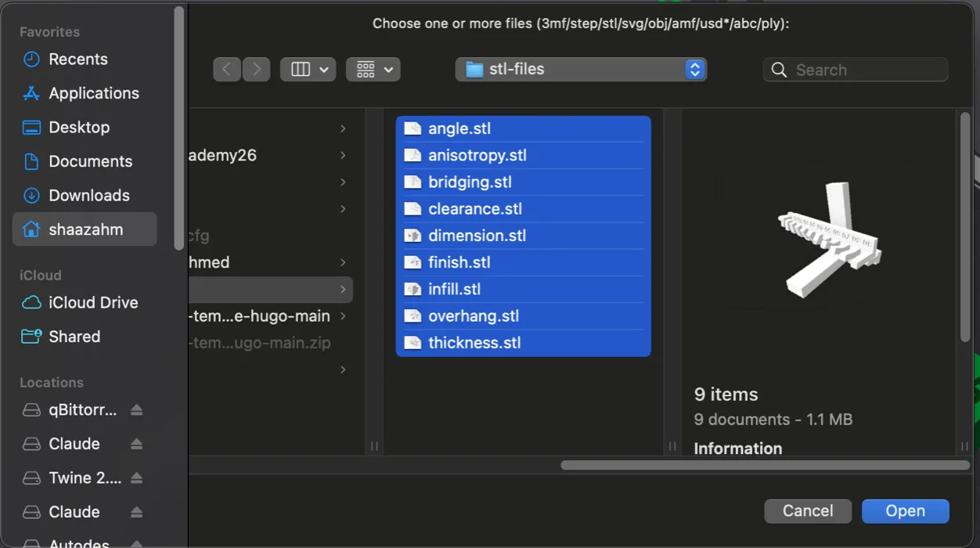Eject the Twine 2.... volume
Image resolution: width=980 pixels, height=548 pixels.
point(136,478)
